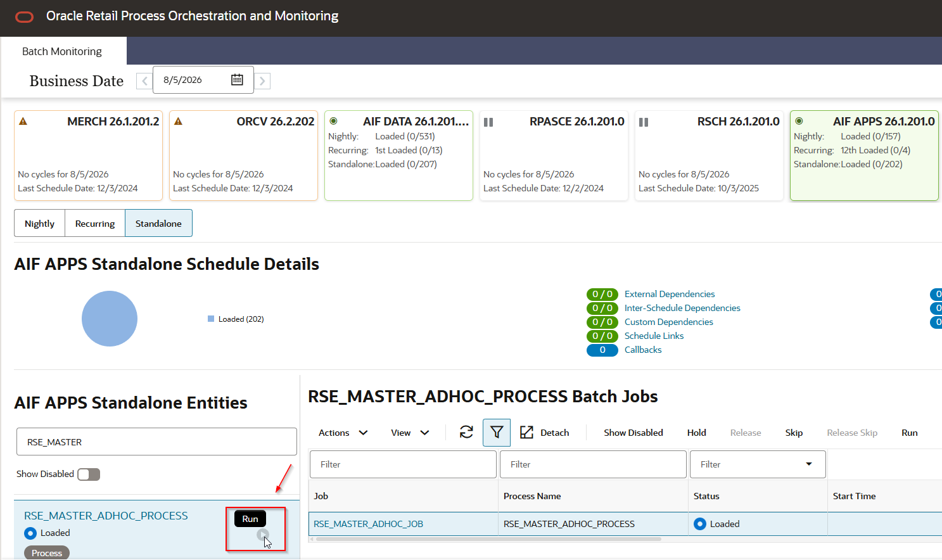Switch to the Nightly tab
The width and height of the screenshot is (942, 560).
[x=39, y=224]
